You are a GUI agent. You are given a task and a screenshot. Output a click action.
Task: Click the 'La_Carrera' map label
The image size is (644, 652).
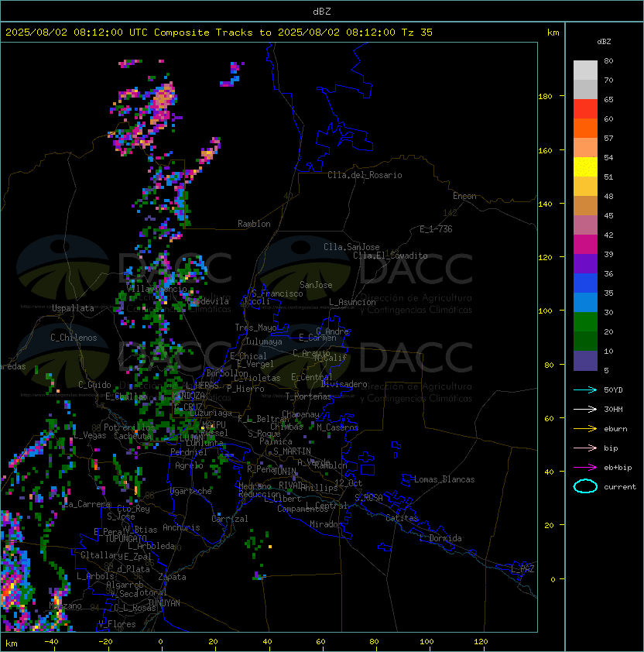coord(87,504)
